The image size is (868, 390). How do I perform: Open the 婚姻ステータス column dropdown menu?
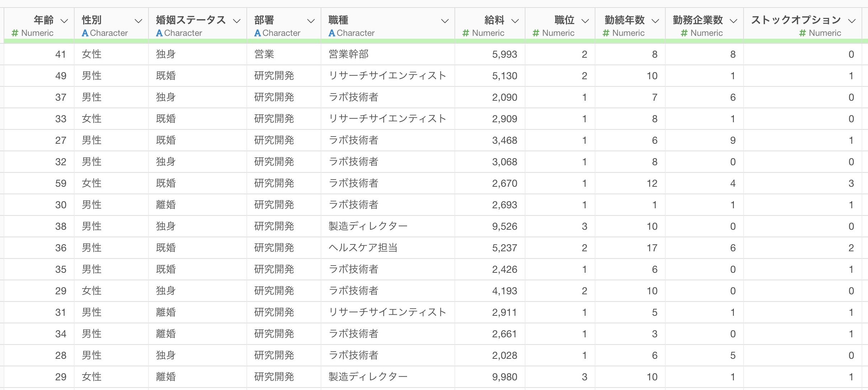(x=237, y=21)
